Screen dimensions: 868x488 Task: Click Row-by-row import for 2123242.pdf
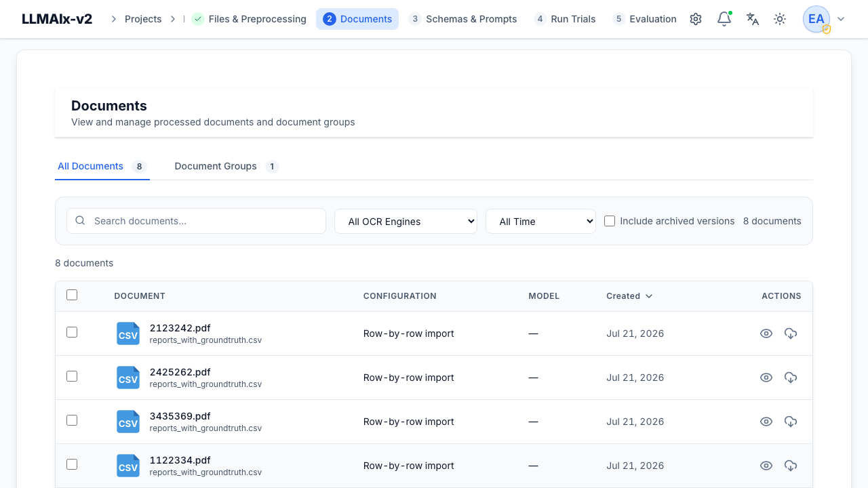(409, 333)
